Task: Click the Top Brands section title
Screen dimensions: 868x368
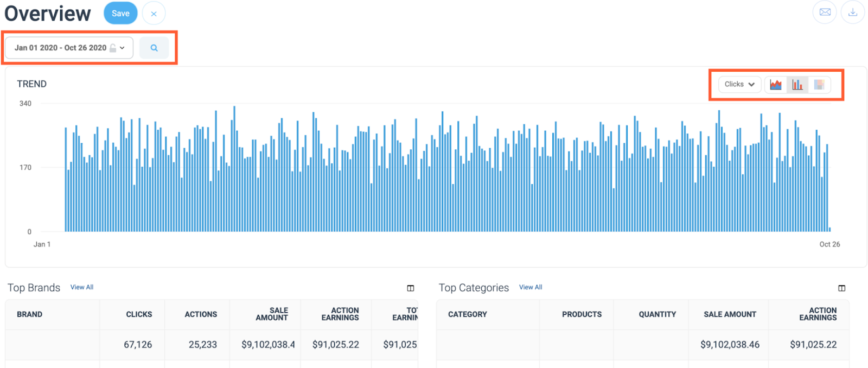Action: [34, 288]
